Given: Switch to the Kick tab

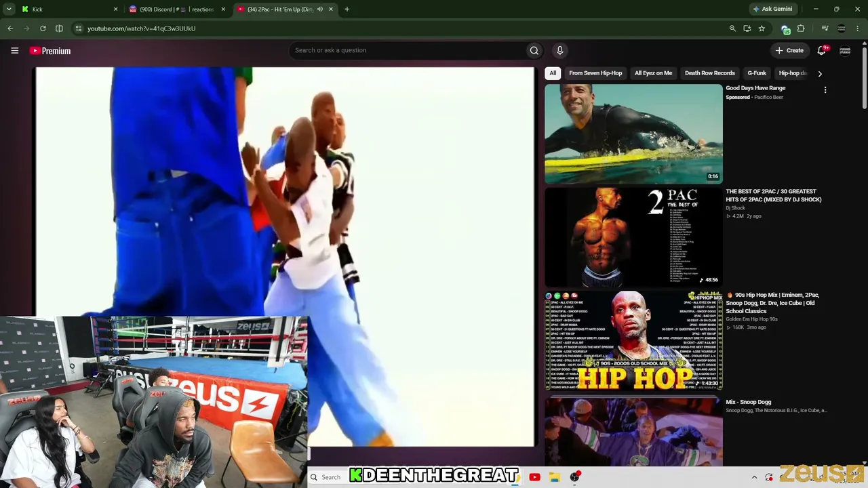Looking at the screenshot, I should coord(68,9).
